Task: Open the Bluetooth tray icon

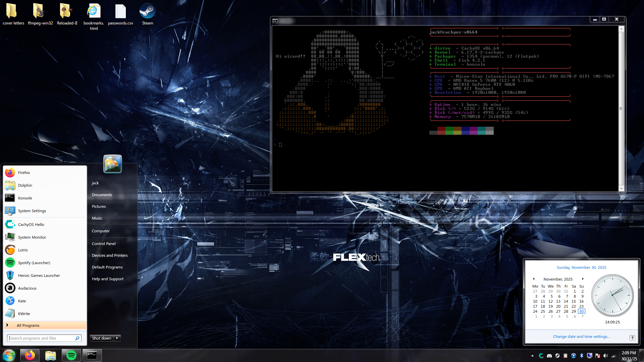Action: tap(581, 356)
